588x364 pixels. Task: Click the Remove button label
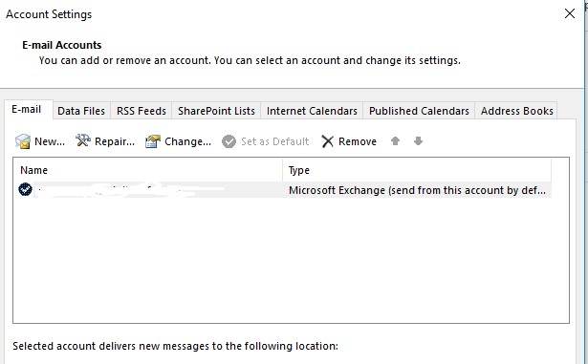click(x=358, y=141)
